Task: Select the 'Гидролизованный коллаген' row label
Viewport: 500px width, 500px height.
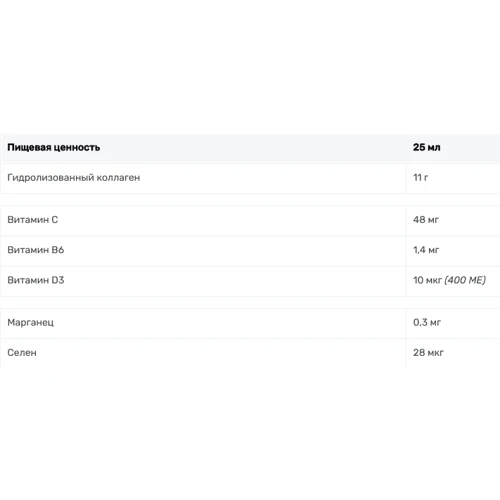Action: click(x=73, y=178)
